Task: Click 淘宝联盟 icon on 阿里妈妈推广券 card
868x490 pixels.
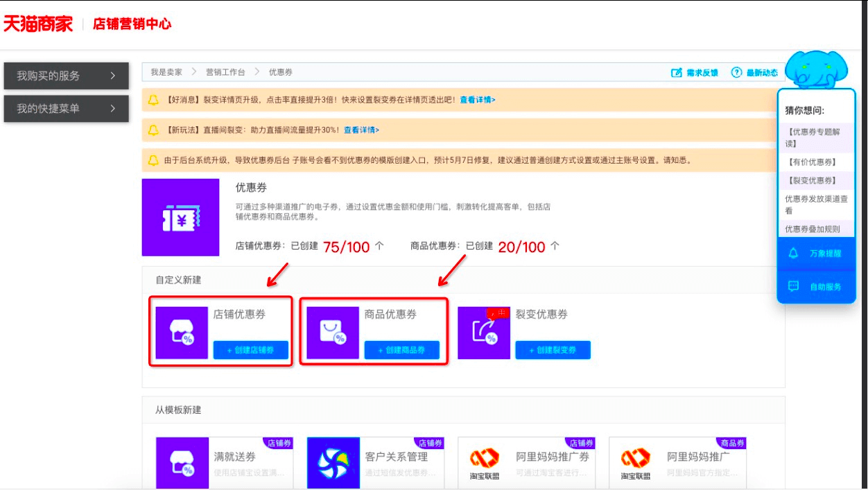Action: [x=485, y=464]
